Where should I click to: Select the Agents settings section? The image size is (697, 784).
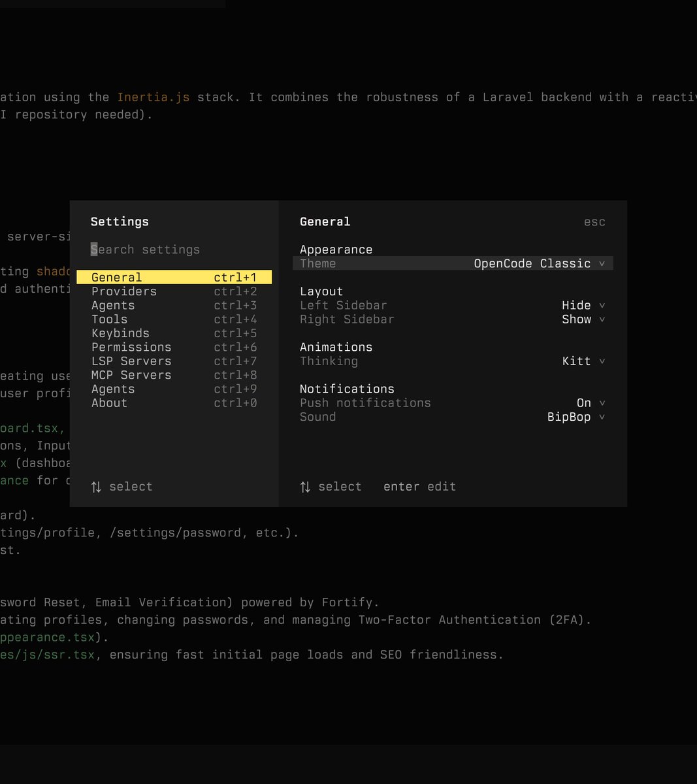[x=112, y=305]
